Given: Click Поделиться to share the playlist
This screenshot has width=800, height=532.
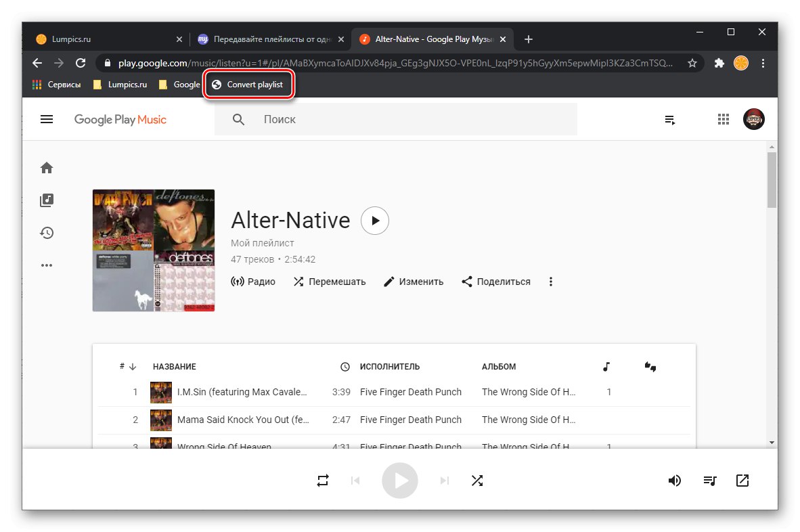Looking at the screenshot, I should pyautogui.click(x=496, y=282).
